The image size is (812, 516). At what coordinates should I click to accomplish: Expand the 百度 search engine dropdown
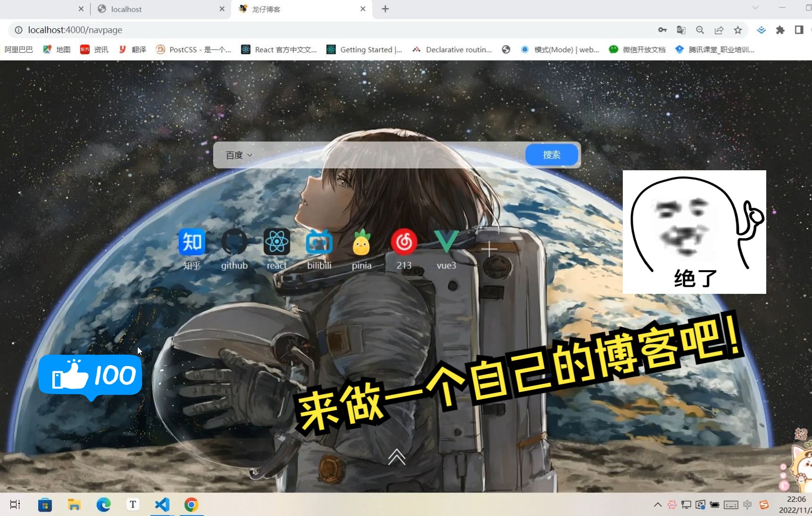pos(239,155)
